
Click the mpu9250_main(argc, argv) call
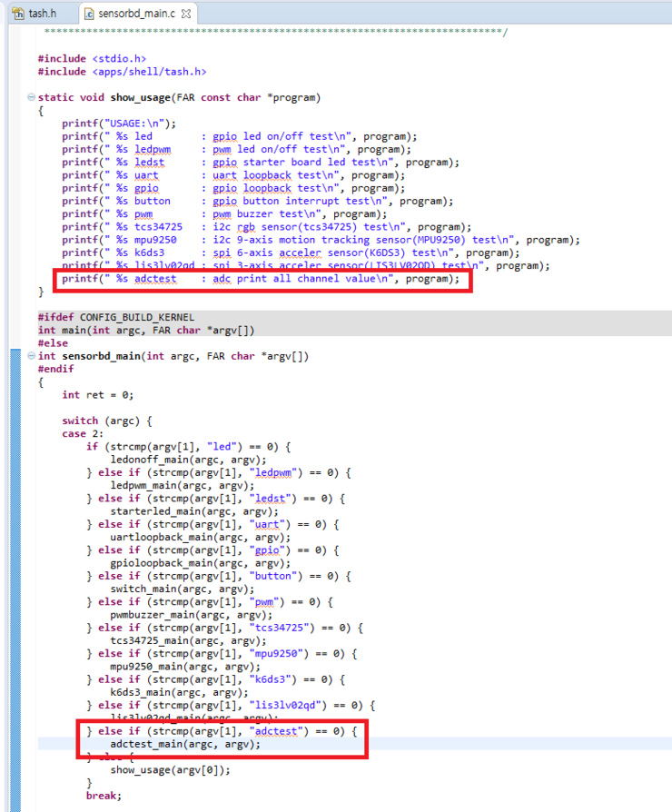(x=185, y=667)
